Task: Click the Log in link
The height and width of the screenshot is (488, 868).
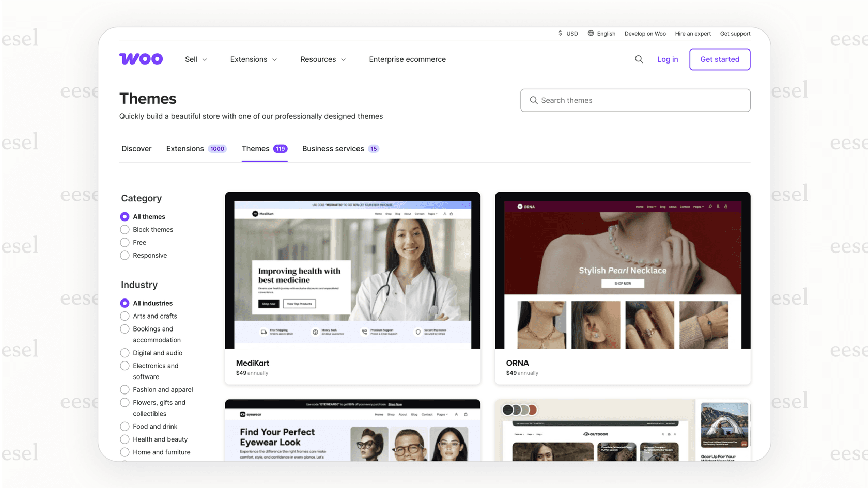Action: click(667, 59)
